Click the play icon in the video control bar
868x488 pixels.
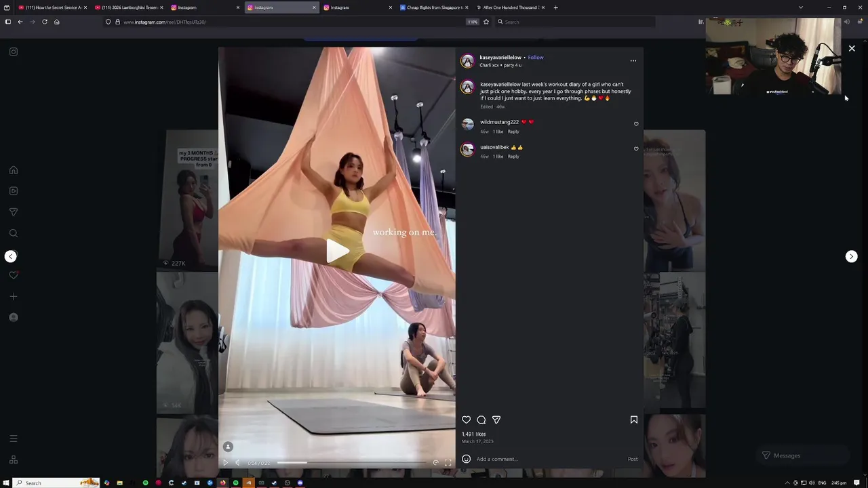[226, 463]
